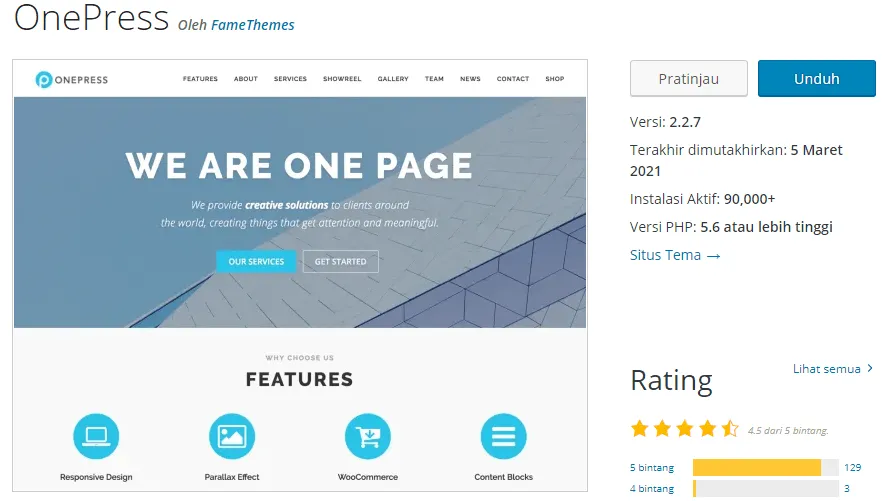Click the third rating star
883x501 pixels.
pyautogui.click(x=685, y=429)
